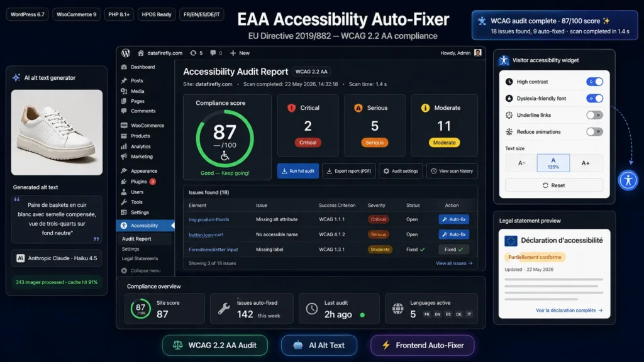
Task: Click the Fixed button for Missing label
Action: pyautogui.click(x=453, y=250)
